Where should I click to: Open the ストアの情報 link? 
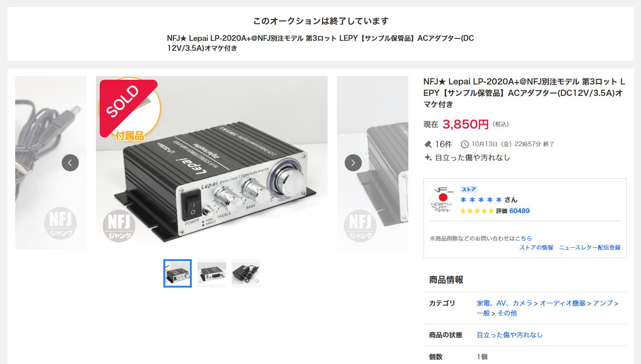tap(536, 247)
